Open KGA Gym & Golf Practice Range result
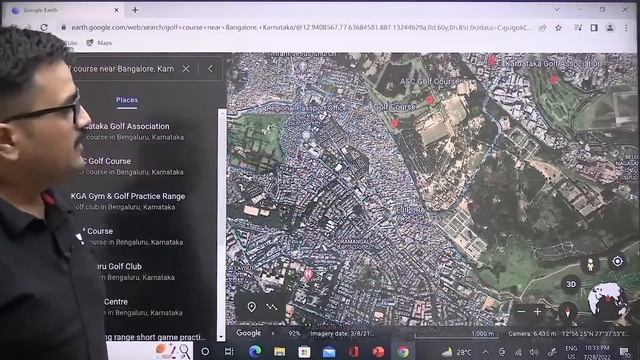 pos(128,201)
